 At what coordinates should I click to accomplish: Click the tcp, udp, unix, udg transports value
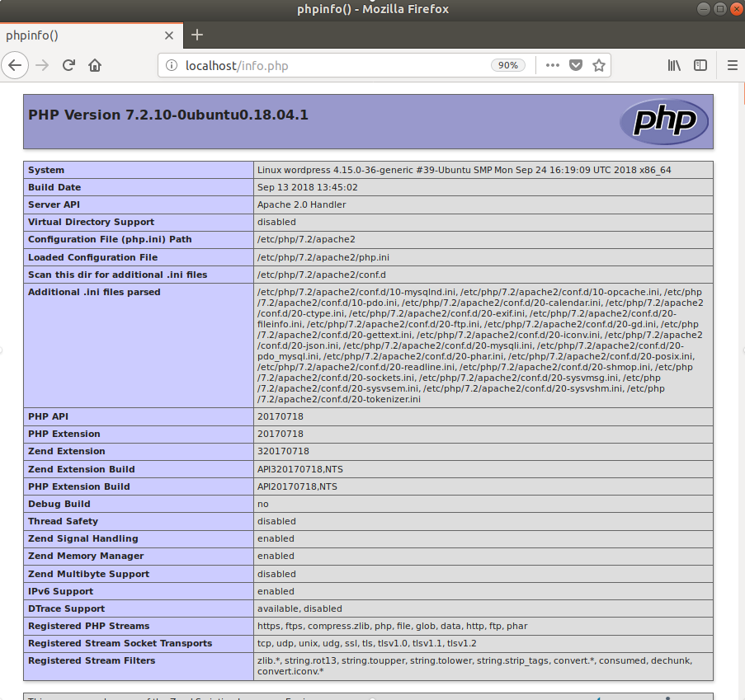tap(367, 643)
